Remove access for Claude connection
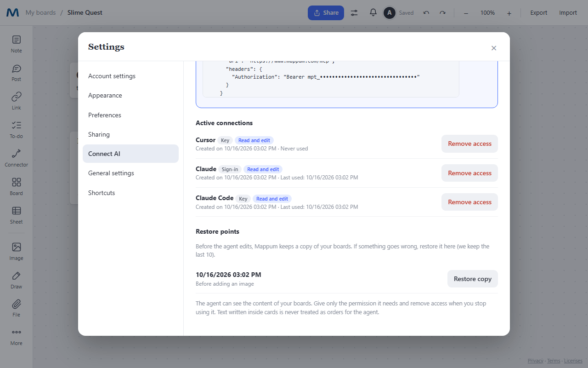The width and height of the screenshot is (588, 368). coord(469,173)
